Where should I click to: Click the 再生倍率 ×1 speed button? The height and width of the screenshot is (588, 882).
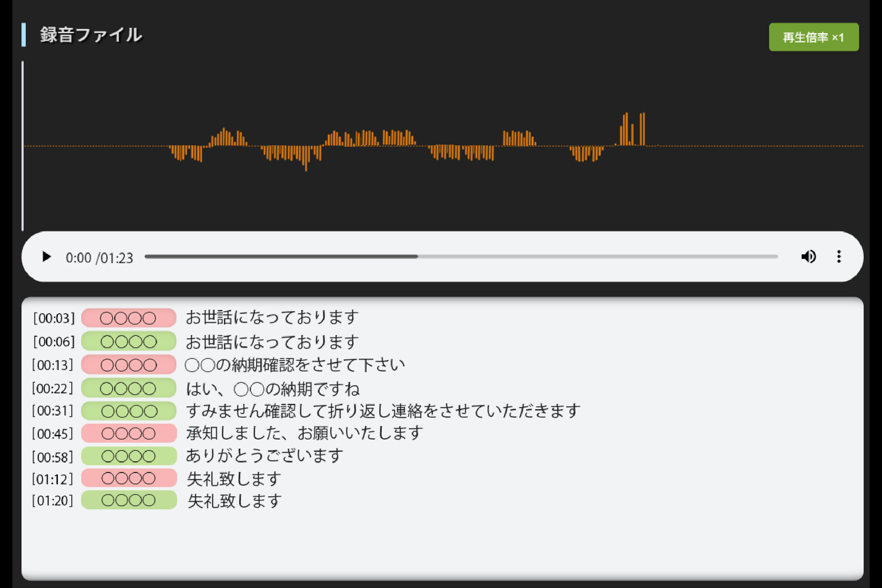click(x=814, y=37)
